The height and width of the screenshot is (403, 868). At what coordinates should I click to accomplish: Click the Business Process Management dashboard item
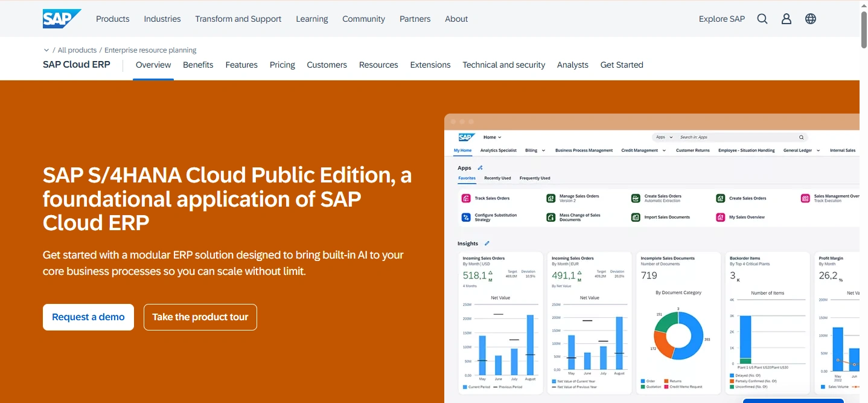click(584, 150)
